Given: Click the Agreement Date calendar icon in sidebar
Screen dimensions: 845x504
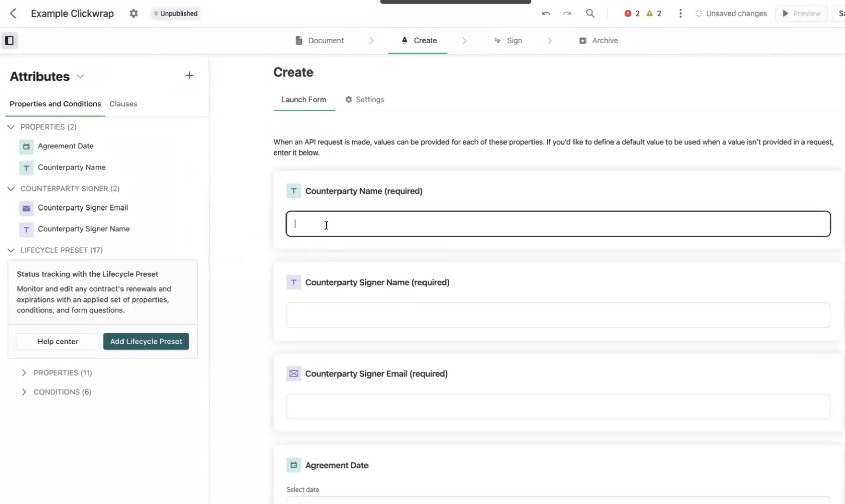Looking at the screenshot, I should [x=26, y=147].
